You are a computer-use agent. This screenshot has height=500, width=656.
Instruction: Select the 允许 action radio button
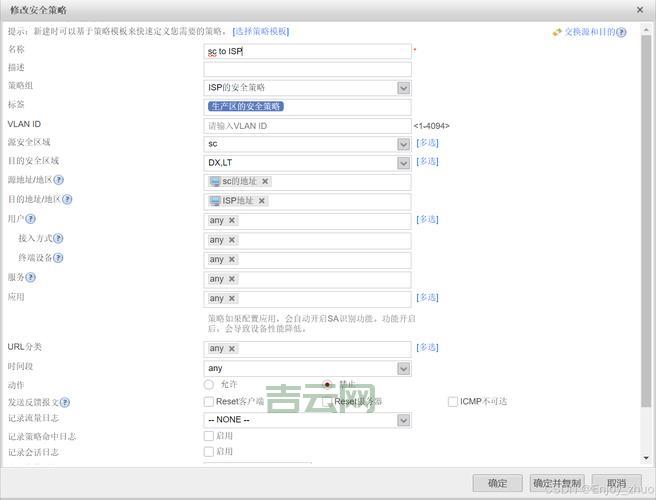click(209, 384)
